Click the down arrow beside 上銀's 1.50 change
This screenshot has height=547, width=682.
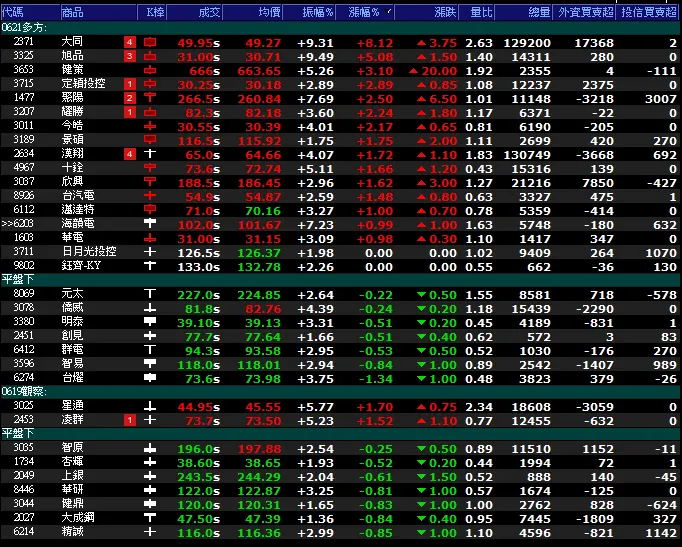[421, 477]
